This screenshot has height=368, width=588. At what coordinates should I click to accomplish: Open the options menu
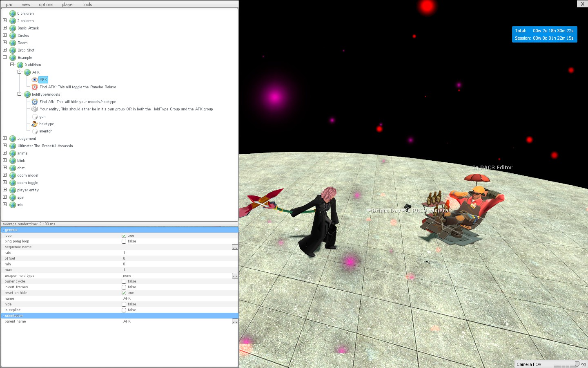pyautogui.click(x=46, y=4)
